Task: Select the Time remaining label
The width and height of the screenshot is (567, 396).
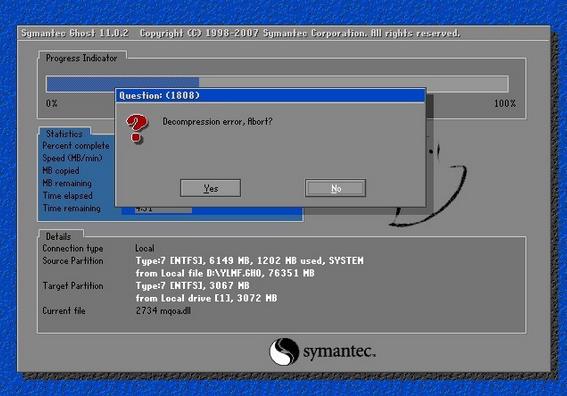Action: (x=72, y=208)
